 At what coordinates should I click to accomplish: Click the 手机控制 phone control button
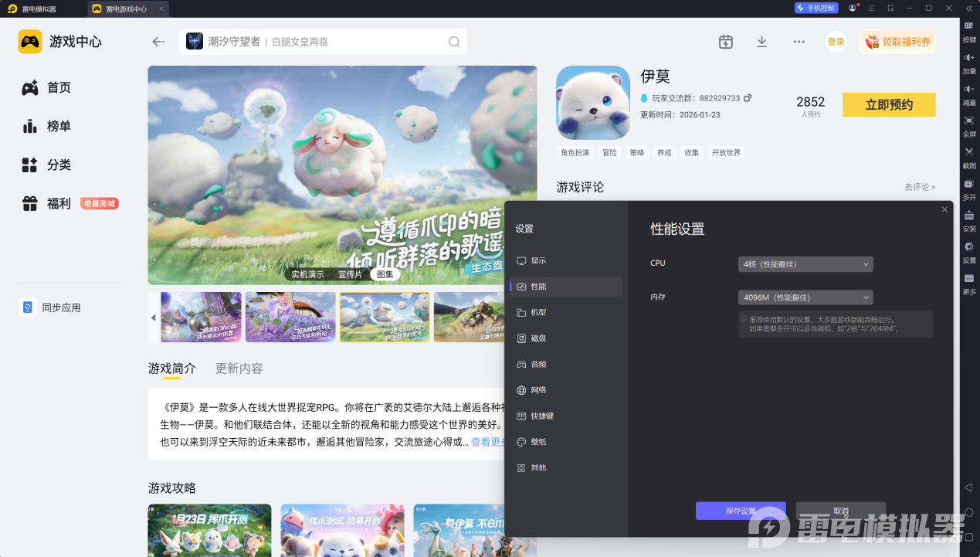(x=816, y=8)
